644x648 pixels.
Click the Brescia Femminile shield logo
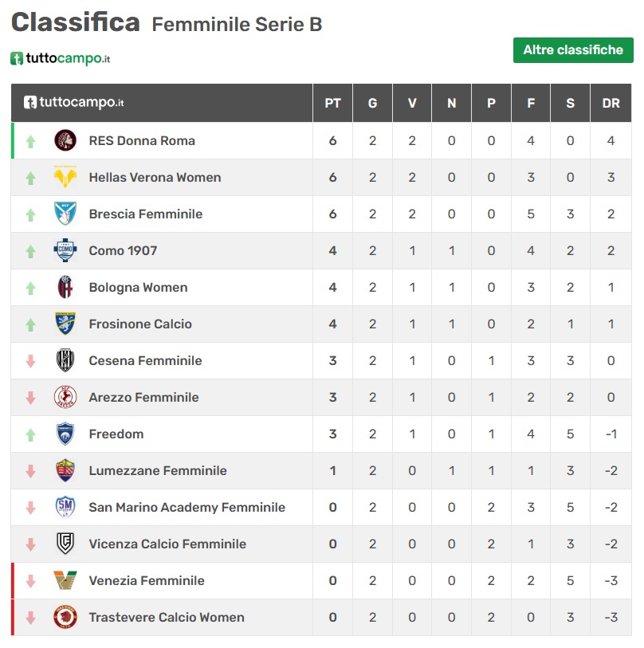[x=65, y=214]
